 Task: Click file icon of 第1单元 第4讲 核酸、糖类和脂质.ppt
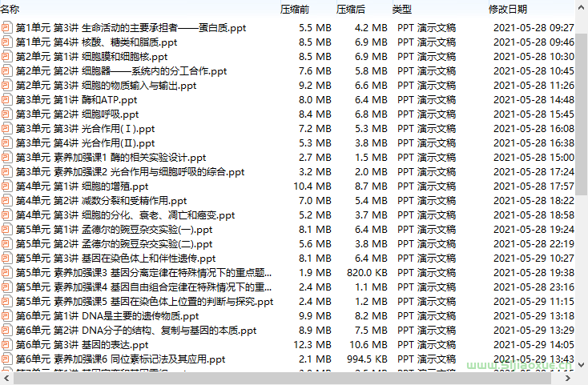6,42
